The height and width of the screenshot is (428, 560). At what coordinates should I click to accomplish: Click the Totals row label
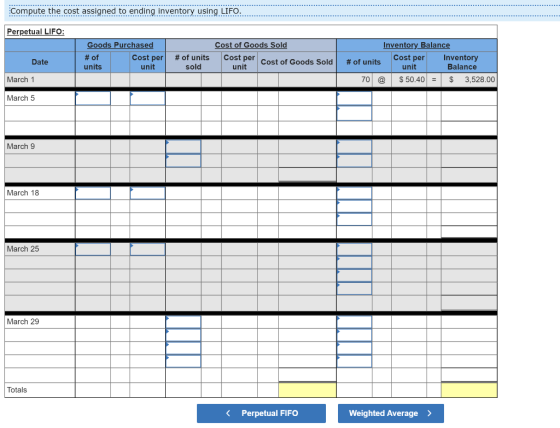point(17,390)
